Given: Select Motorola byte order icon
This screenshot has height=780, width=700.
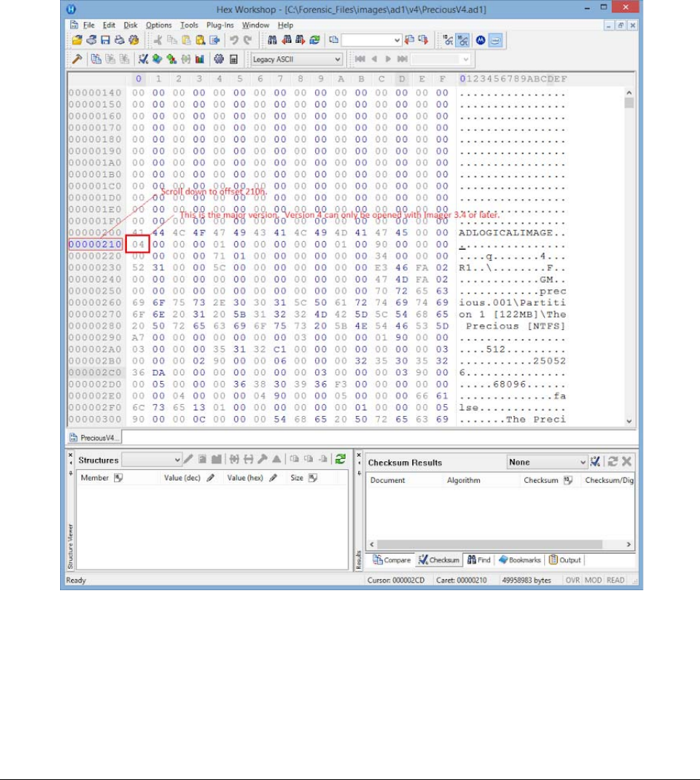Looking at the screenshot, I should tap(481, 40).
